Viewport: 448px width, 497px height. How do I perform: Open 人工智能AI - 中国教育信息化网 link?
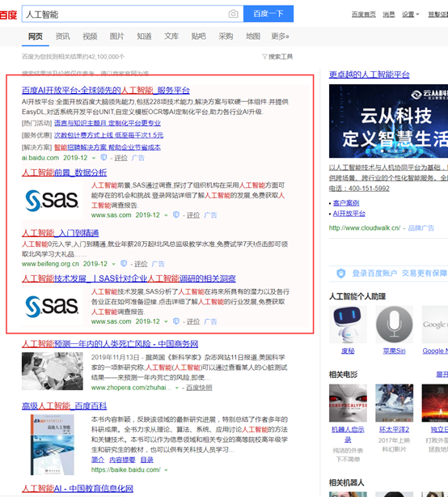pyautogui.click(x=78, y=488)
